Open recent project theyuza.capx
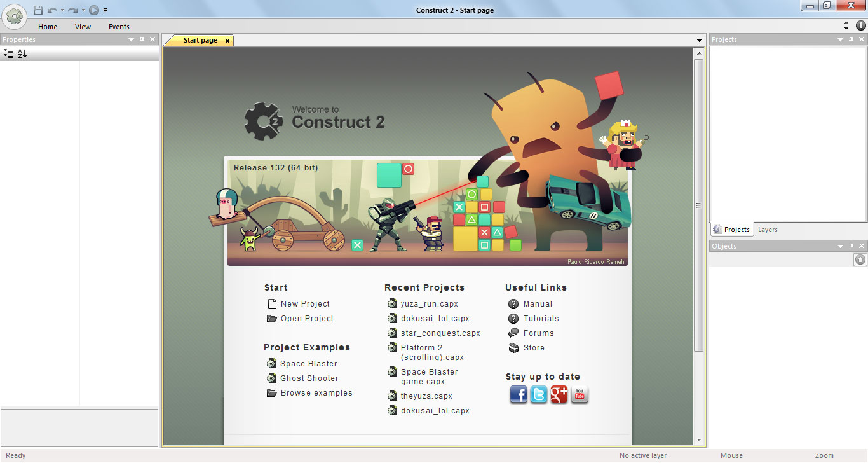868x463 pixels. pos(426,396)
